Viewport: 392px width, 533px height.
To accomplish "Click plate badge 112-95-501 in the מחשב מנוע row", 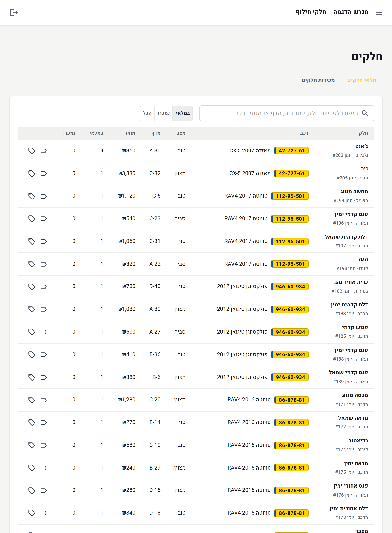I will pos(290,196).
